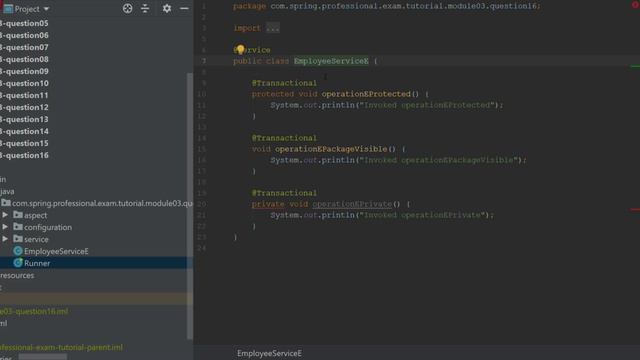Click the private keyword on line 20
This screenshot has height=360, width=640.
point(268,204)
